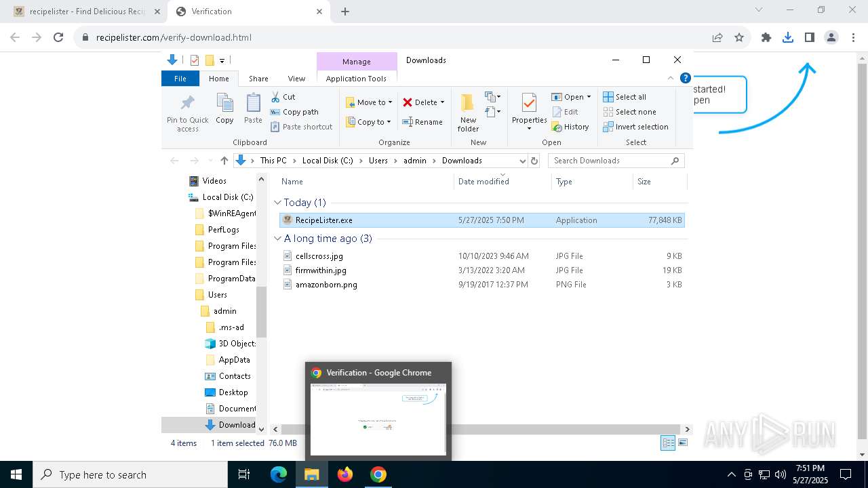The width and height of the screenshot is (868, 488).
Task: Click Chrome address bar URL
Action: 174,38
